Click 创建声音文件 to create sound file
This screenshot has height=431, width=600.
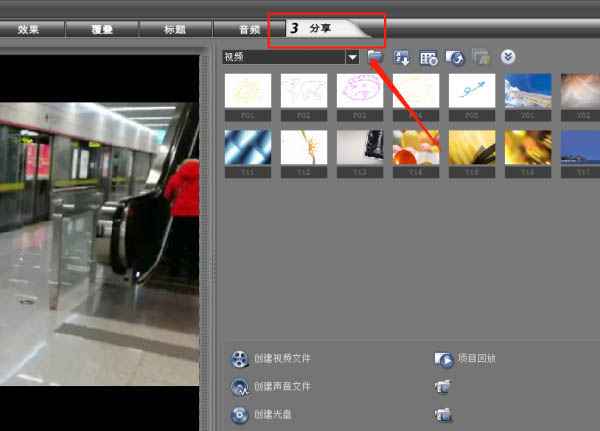[x=271, y=387]
